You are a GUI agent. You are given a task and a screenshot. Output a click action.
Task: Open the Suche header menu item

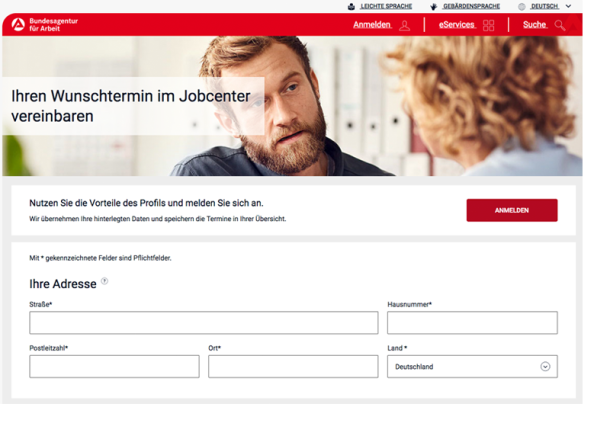[x=535, y=25]
